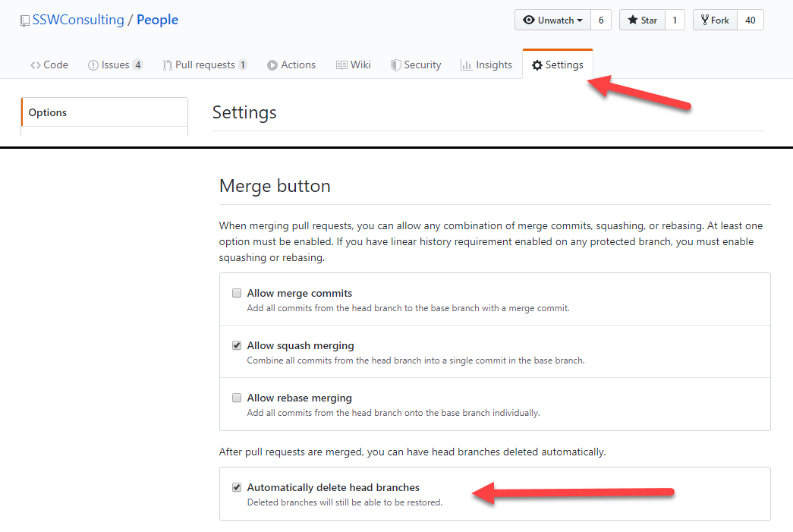Open the Unwatch dropdown menu

tap(552, 20)
